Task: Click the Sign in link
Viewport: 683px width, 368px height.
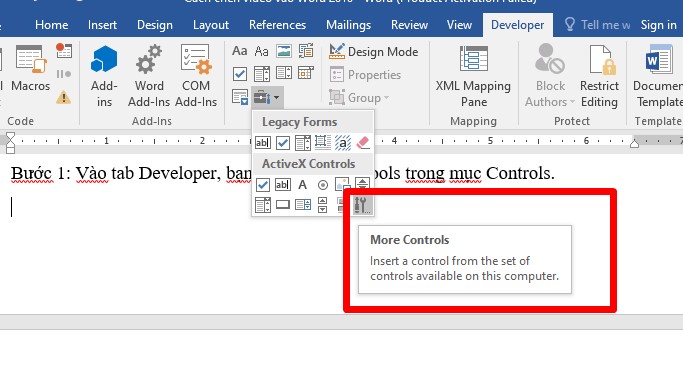Action: coord(658,25)
